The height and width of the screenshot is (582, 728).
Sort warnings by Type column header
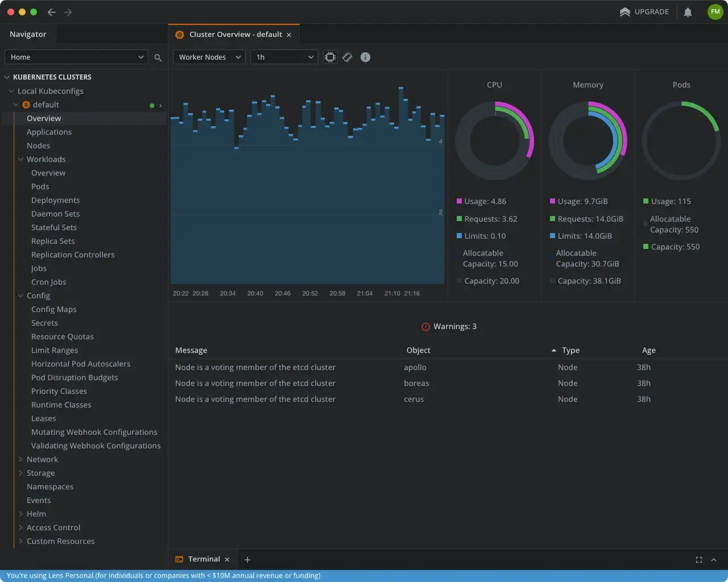pyautogui.click(x=570, y=351)
